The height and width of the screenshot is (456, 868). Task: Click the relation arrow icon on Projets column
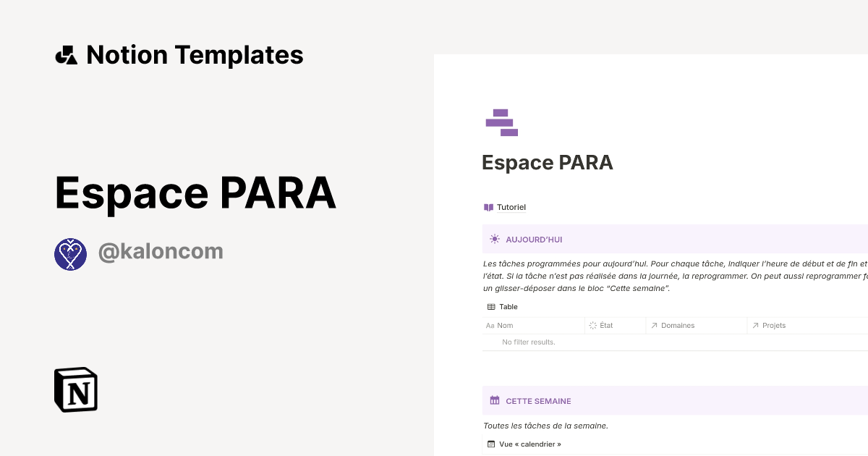pos(754,325)
